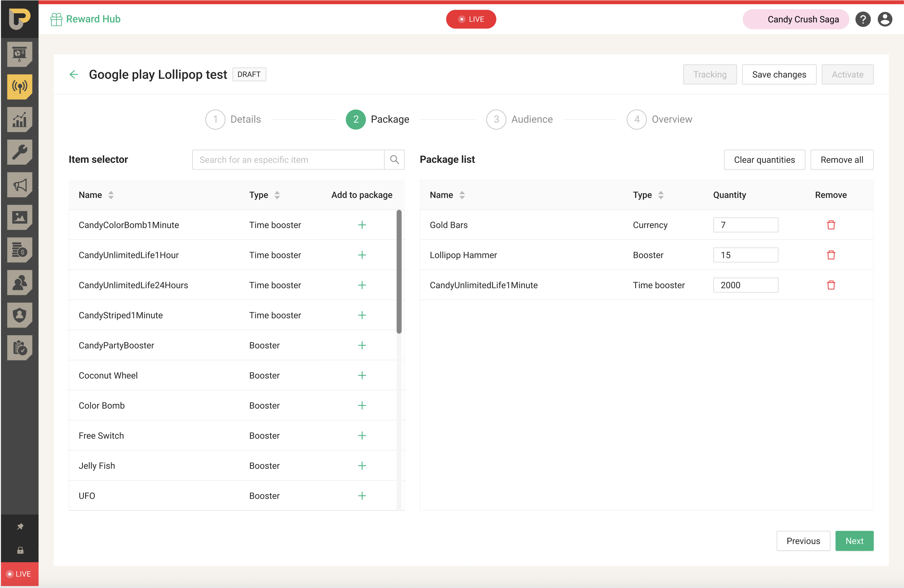
Task: Click the search magnifier icon
Action: (394, 160)
